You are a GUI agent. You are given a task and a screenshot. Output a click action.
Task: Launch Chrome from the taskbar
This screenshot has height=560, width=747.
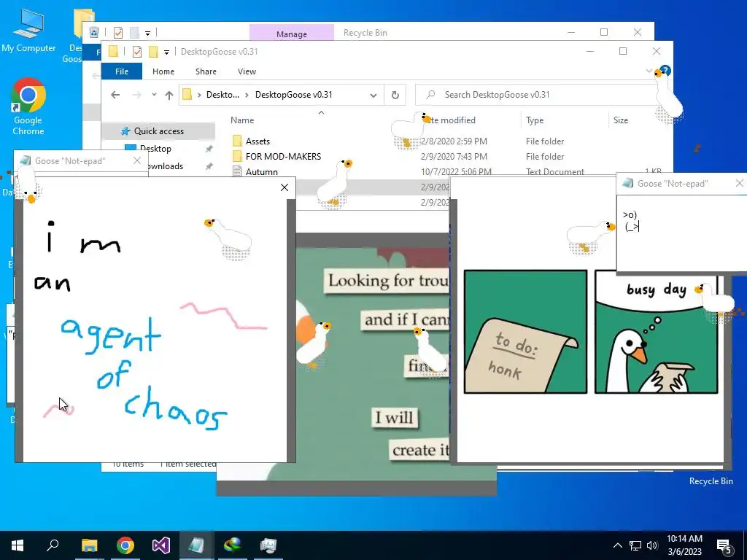tap(125, 545)
